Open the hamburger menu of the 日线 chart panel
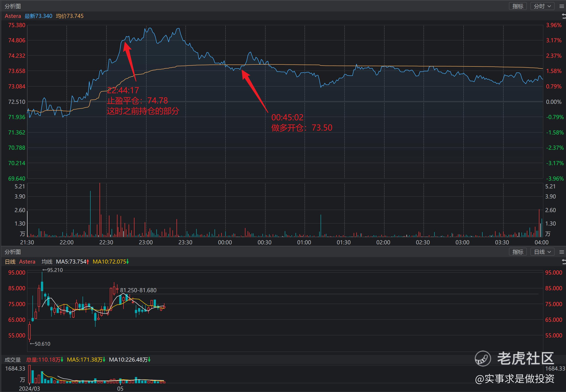566x392 pixels. [x=562, y=252]
